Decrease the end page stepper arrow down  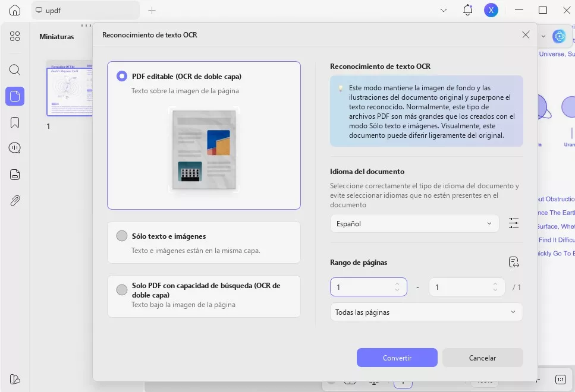tap(495, 290)
